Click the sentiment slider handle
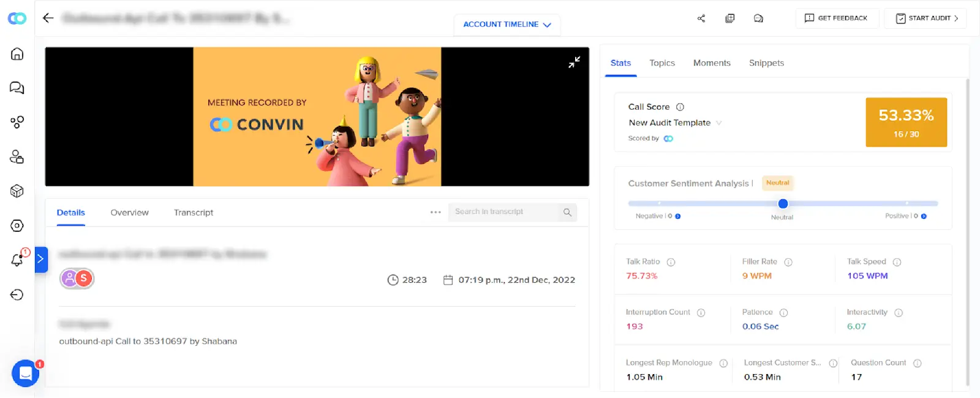 (x=783, y=204)
